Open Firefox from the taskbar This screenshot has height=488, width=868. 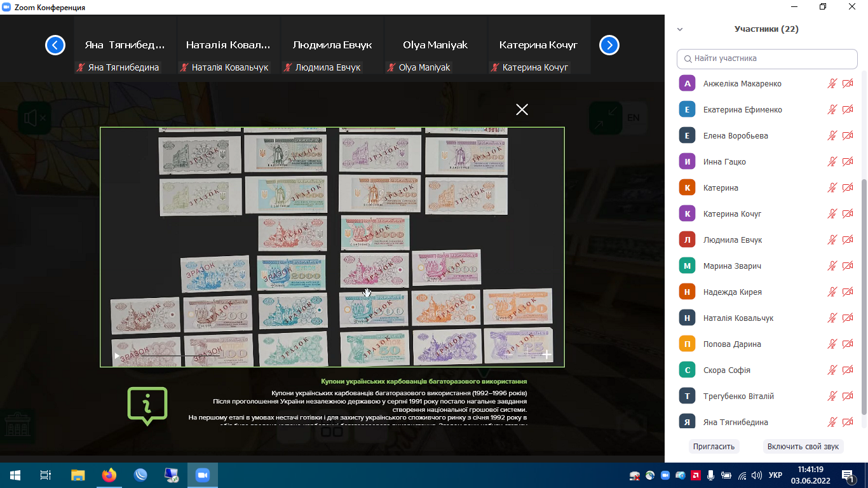coord(109,475)
